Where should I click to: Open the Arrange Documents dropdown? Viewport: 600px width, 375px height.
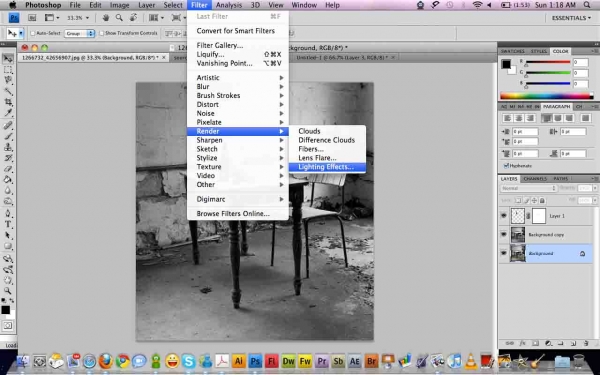(157, 18)
